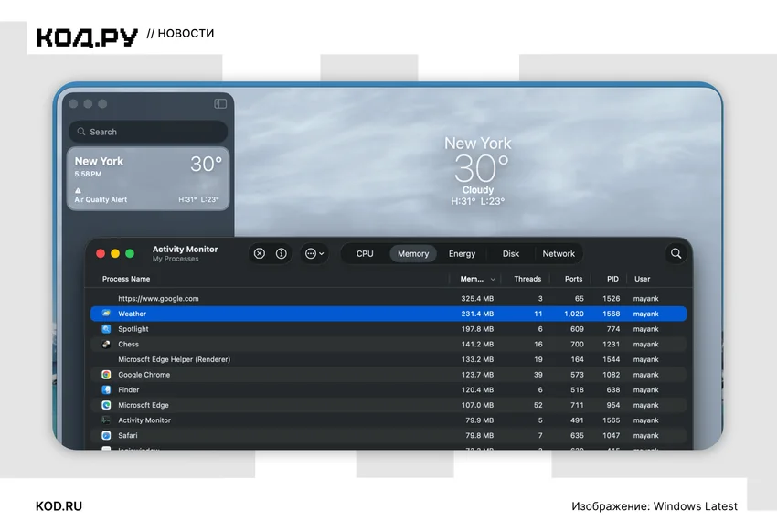This screenshot has height=532, width=777.
Task: Click the Air Quality Alert warning icon
Action: point(78,190)
